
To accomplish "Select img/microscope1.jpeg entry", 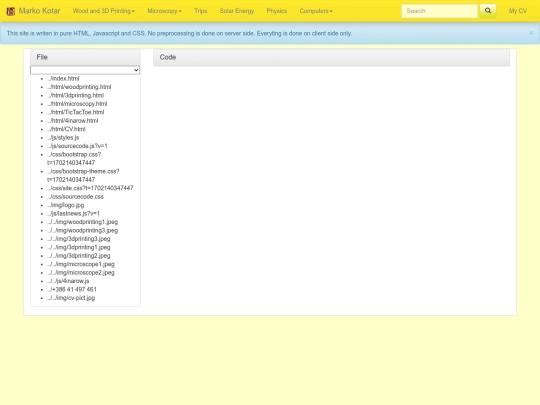I will click(81, 264).
